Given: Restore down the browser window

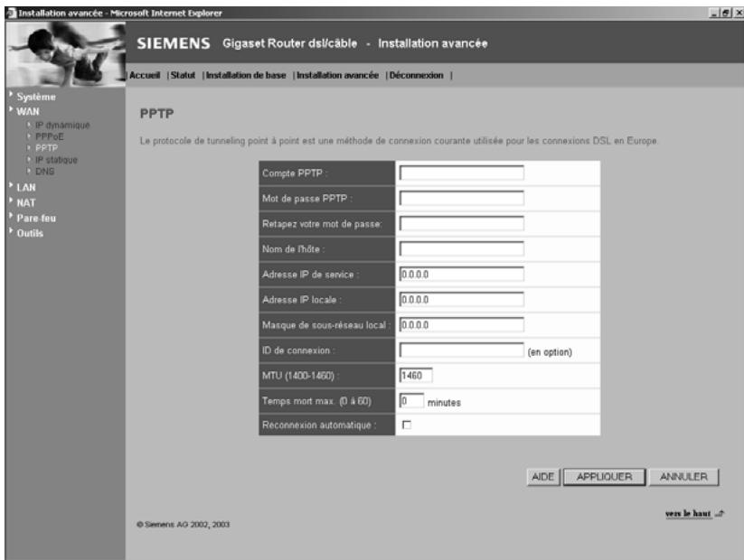Looking at the screenshot, I should tap(726, 14).
